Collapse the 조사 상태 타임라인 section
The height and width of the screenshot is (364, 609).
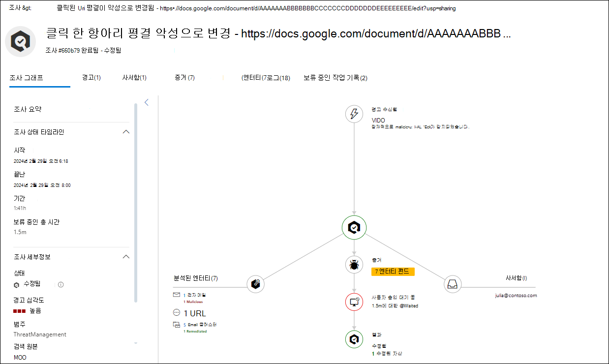(x=126, y=132)
